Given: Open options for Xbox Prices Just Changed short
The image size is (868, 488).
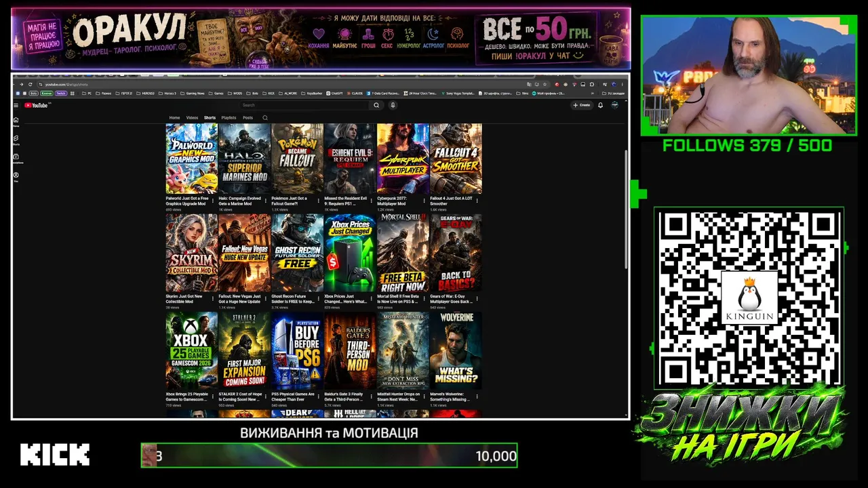Looking at the screenshot, I should (x=372, y=299).
